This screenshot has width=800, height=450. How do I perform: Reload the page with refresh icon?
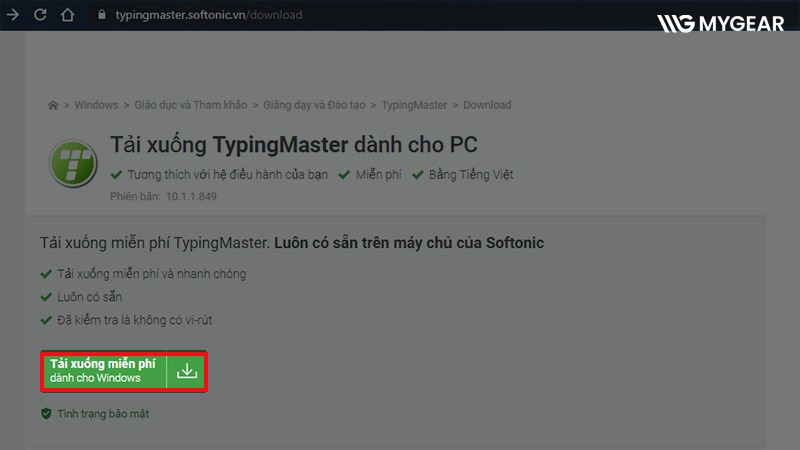coord(40,15)
